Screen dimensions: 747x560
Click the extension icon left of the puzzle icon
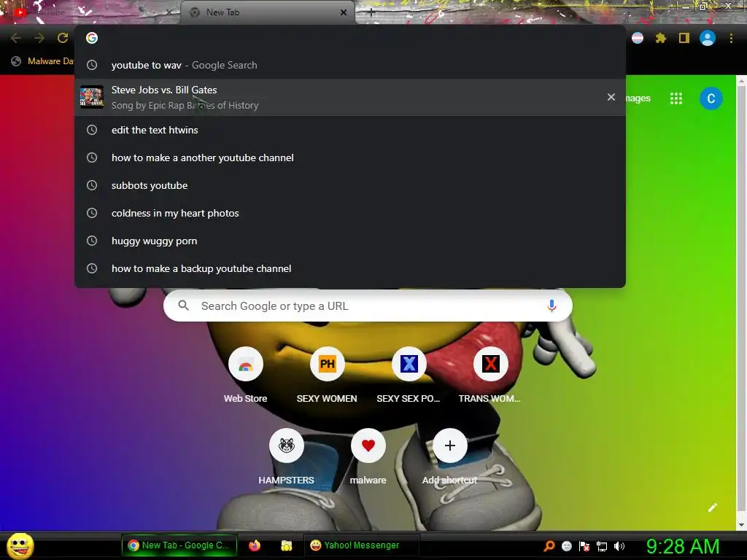point(638,38)
